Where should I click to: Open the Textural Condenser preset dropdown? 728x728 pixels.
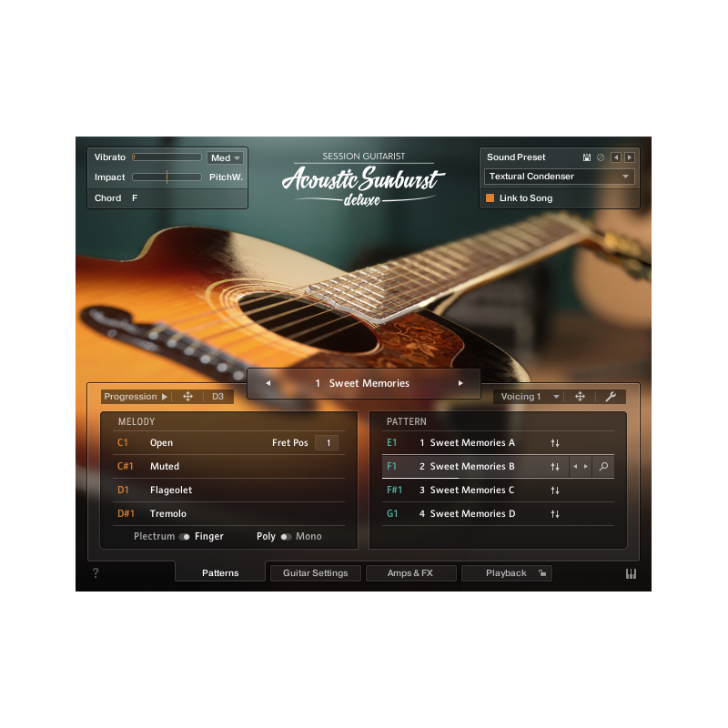pos(559,177)
